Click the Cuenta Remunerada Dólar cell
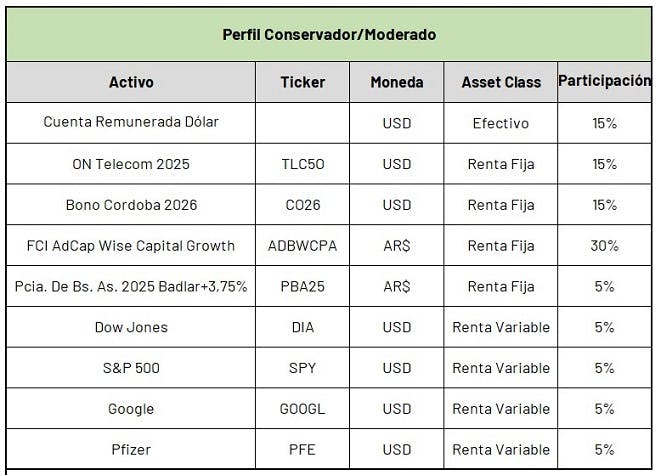This screenshot has height=475, width=661. [131, 122]
